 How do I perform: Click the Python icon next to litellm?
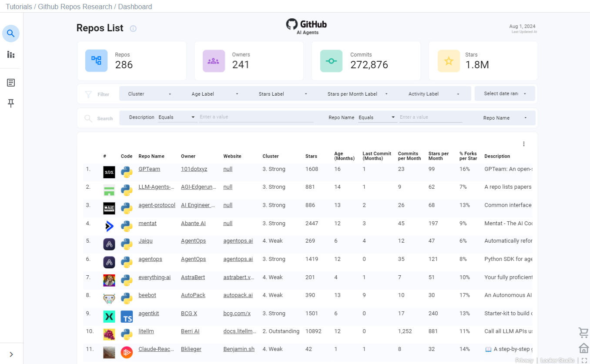(x=126, y=334)
